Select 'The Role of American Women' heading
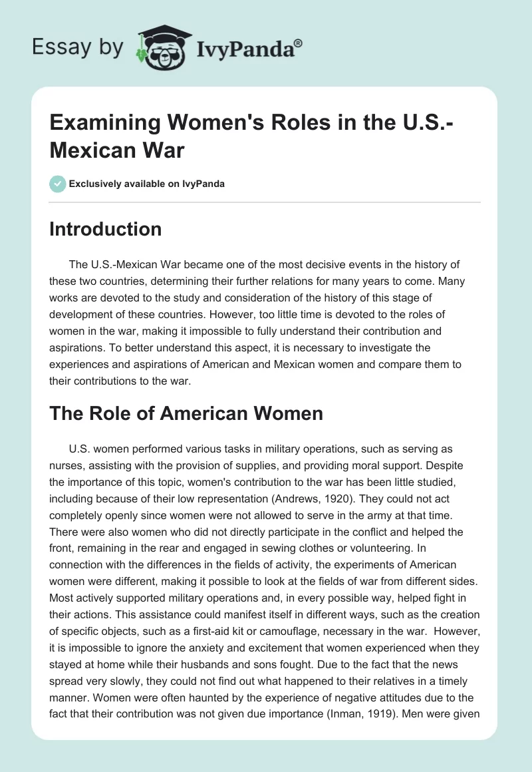 coord(186,413)
